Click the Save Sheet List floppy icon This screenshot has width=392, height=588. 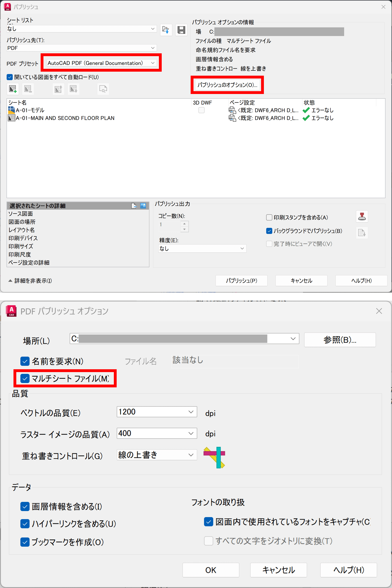[x=181, y=30]
